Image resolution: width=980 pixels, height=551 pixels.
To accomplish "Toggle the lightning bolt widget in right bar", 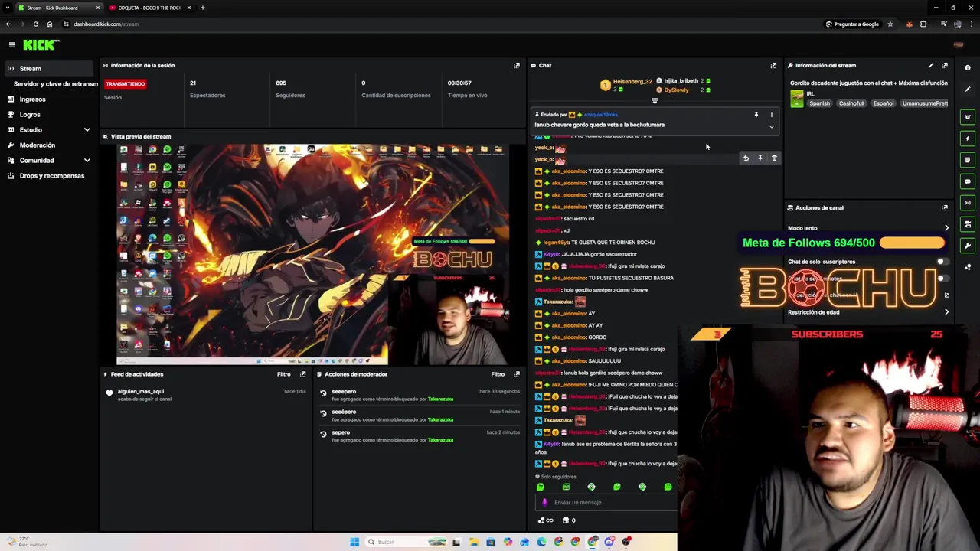I will point(968,139).
